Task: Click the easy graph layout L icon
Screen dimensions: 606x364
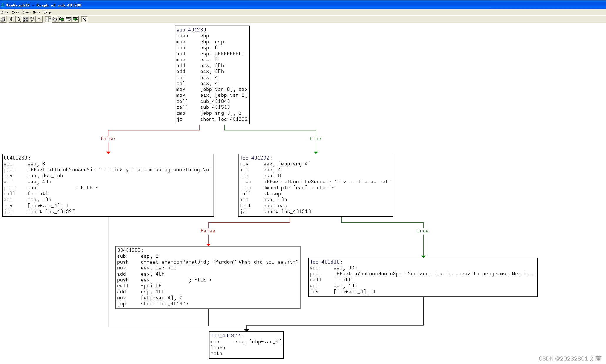Action: tap(84, 19)
